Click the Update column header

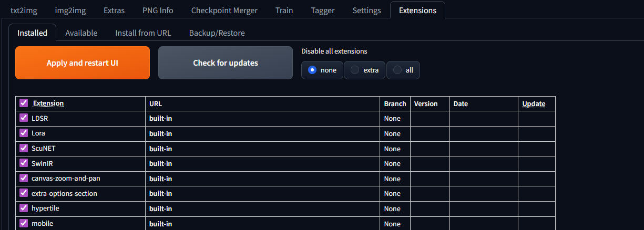click(534, 103)
